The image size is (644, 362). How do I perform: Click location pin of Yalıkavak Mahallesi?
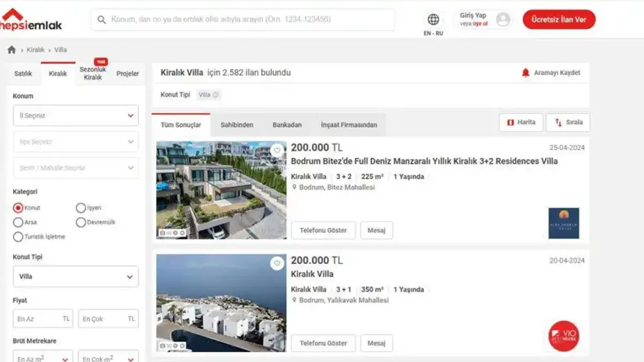pos(294,300)
